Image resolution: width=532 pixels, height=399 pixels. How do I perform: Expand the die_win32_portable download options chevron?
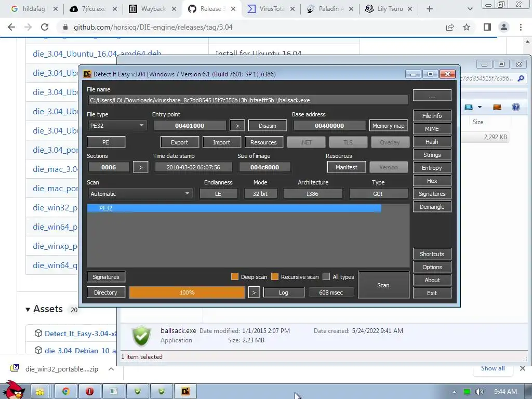111,369
